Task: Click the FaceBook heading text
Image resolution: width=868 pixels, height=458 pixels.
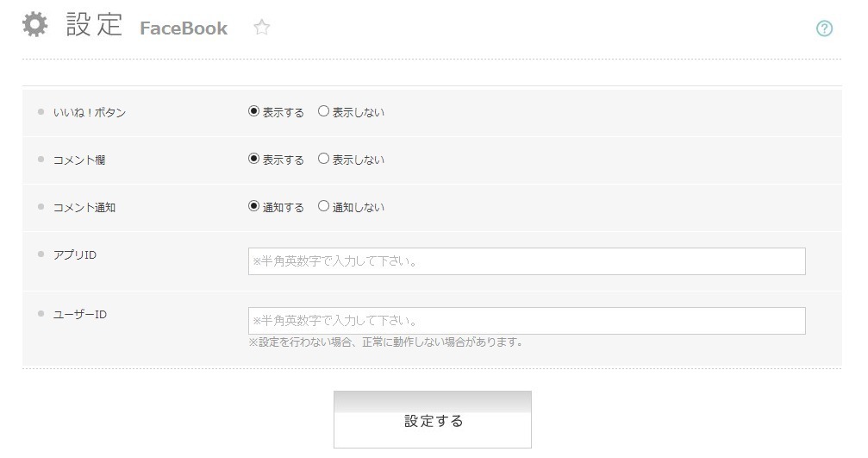Action: (x=184, y=28)
